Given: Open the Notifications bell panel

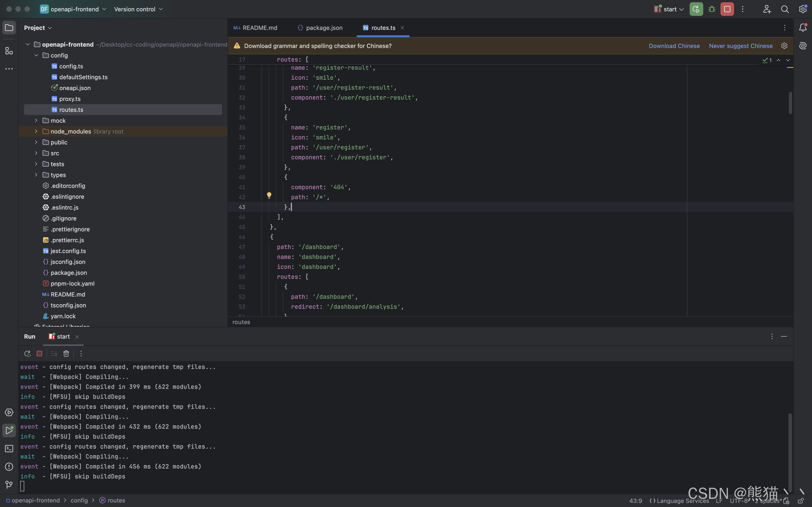Looking at the screenshot, I should pos(803,27).
